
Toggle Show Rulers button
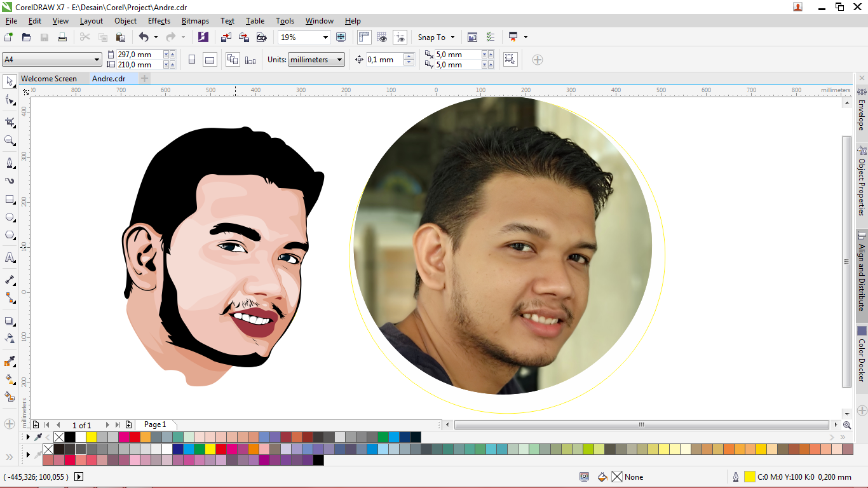pos(364,37)
